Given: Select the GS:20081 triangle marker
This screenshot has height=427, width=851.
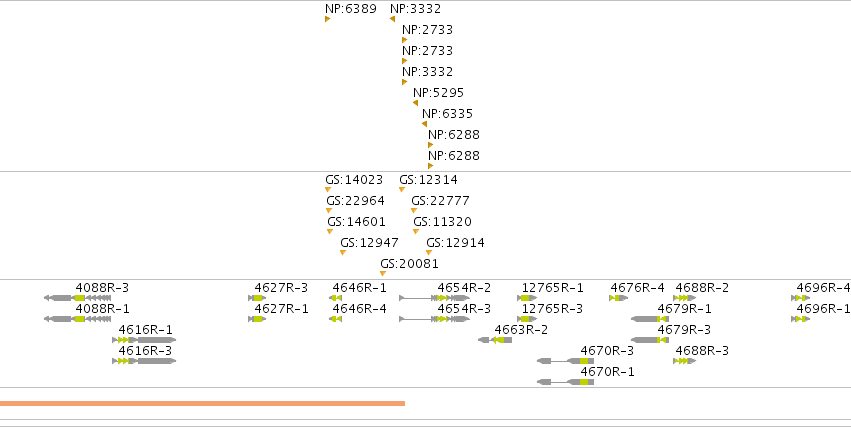Looking at the screenshot, I should point(383,273).
